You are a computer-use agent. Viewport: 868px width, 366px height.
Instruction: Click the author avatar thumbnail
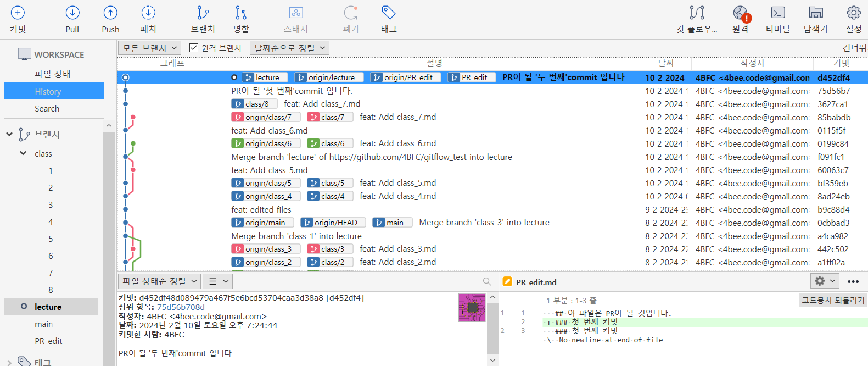(472, 308)
